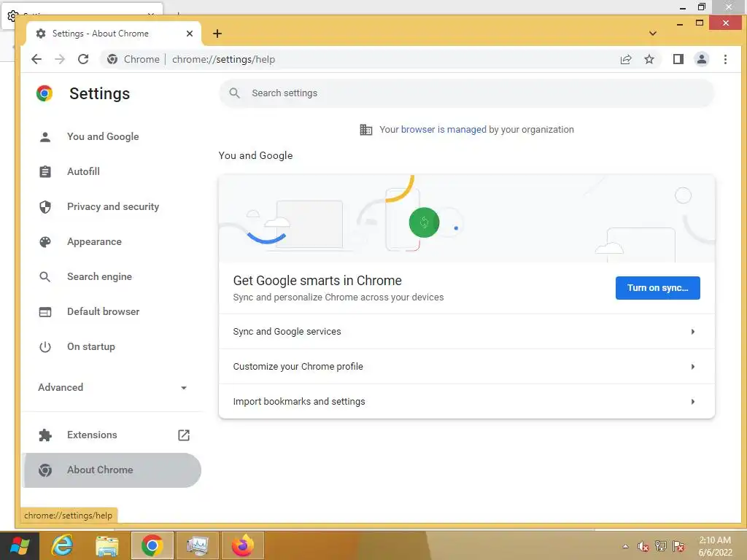
Task: Open the Autofill settings section
Action: point(112,171)
